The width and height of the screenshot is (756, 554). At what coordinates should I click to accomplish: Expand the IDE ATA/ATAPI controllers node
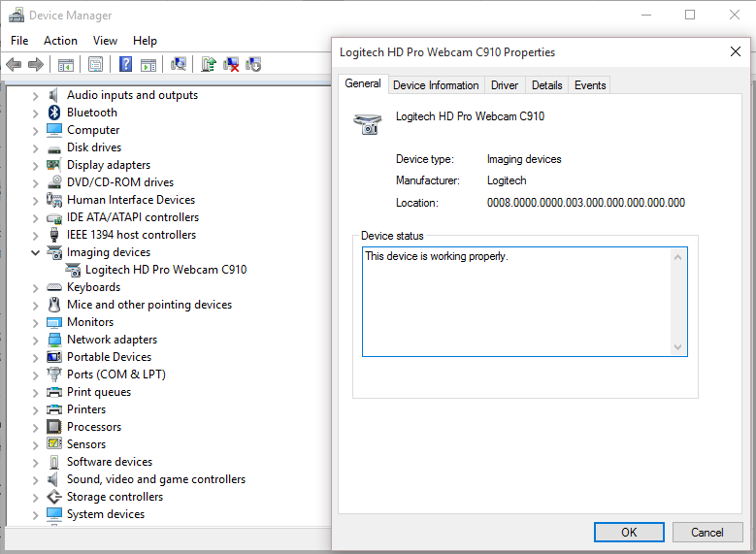click(35, 218)
